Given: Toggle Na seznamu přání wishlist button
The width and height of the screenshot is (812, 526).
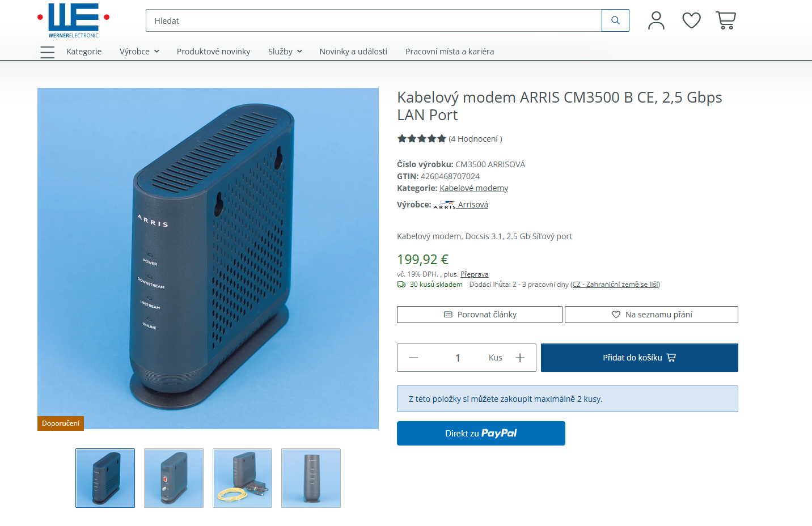Looking at the screenshot, I should point(652,315).
